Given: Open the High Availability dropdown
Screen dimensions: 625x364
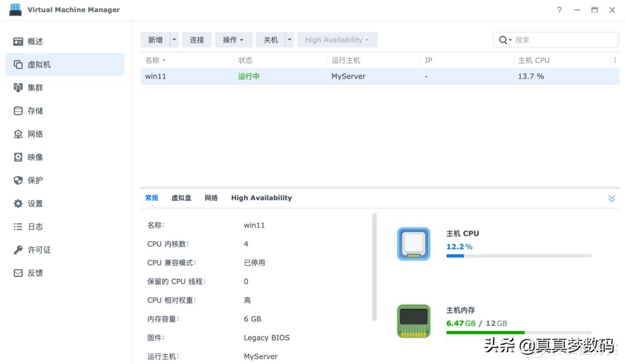Looking at the screenshot, I should 337,39.
